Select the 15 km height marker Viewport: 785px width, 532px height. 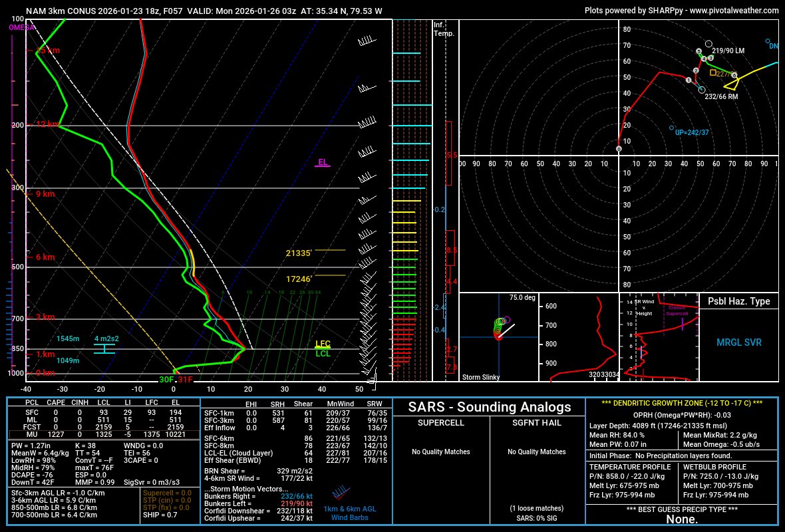47,51
